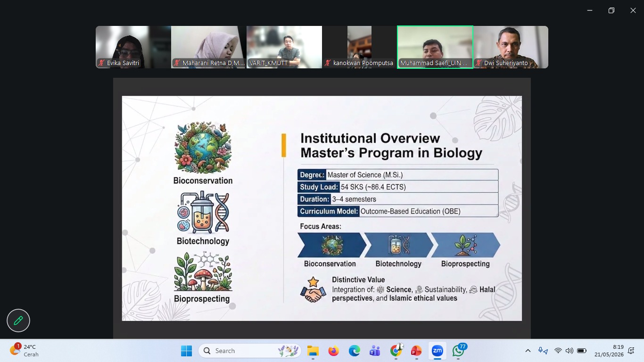The image size is (644, 362).
Task: Click the 'Focus Areas:' label
Action: [321, 227]
